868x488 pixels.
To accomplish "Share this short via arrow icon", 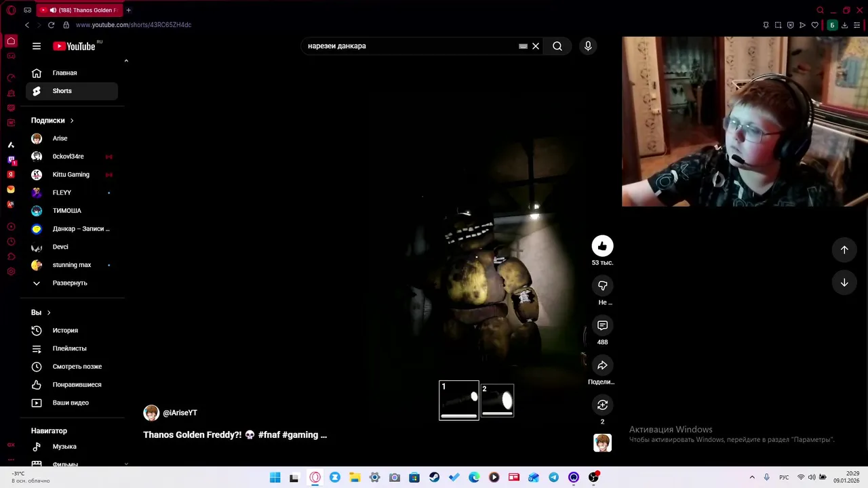I will (602, 365).
